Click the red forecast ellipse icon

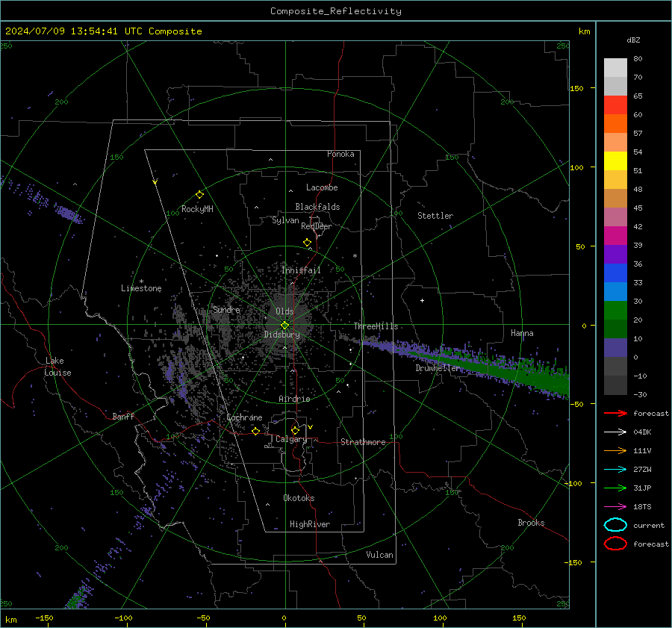[x=615, y=544]
